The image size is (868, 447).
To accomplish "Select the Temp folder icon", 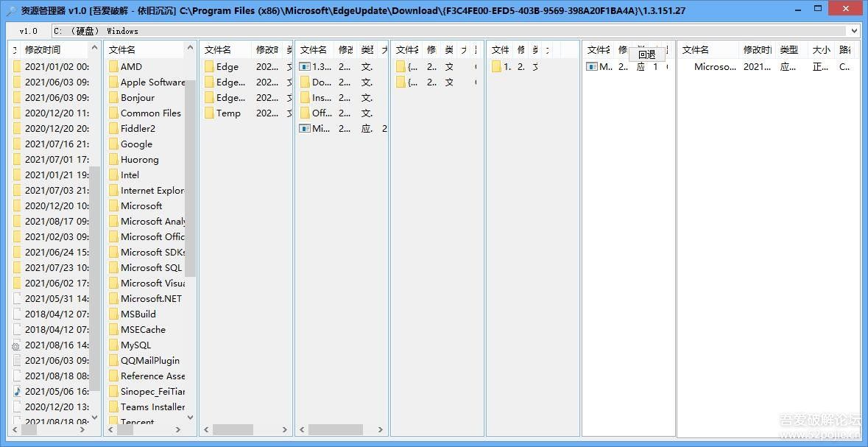I will [x=208, y=113].
